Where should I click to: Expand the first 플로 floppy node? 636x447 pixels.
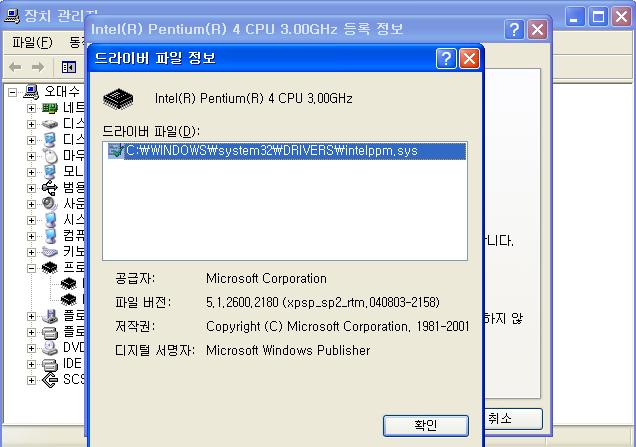pos(31,316)
